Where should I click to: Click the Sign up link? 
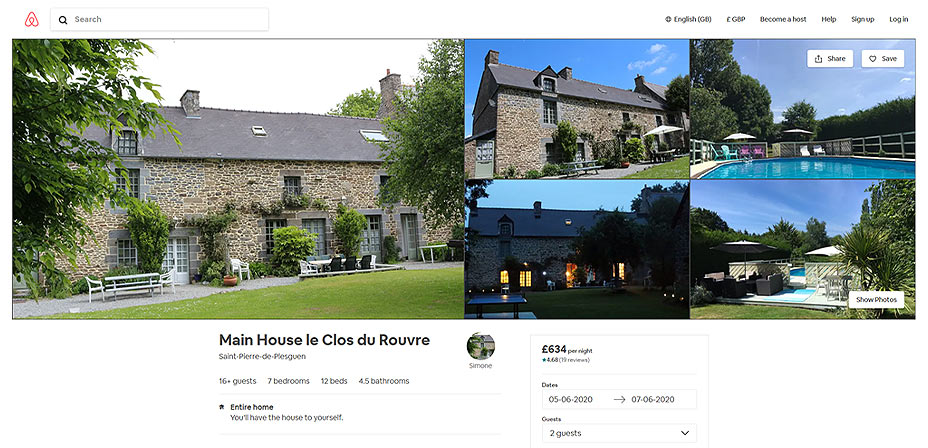[x=862, y=20]
